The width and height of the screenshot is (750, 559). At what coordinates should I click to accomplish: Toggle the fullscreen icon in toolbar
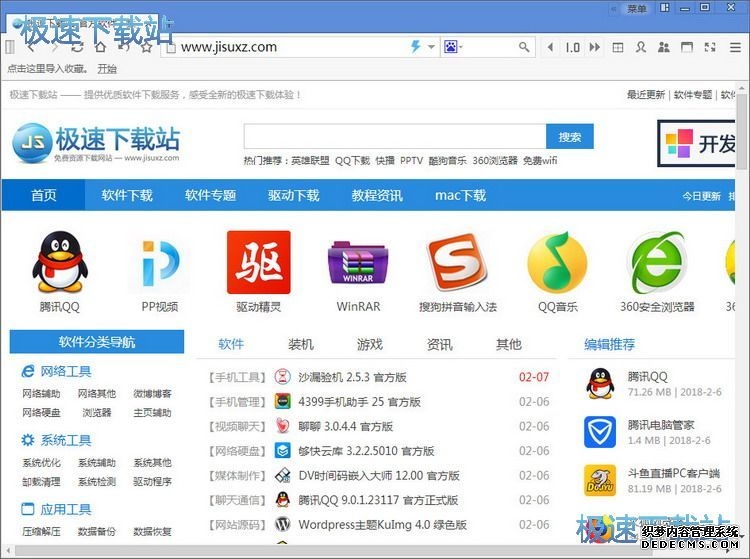coord(710,47)
